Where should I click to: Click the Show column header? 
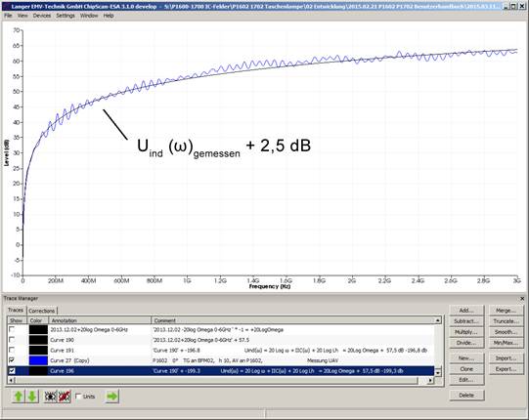click(18, 320)
